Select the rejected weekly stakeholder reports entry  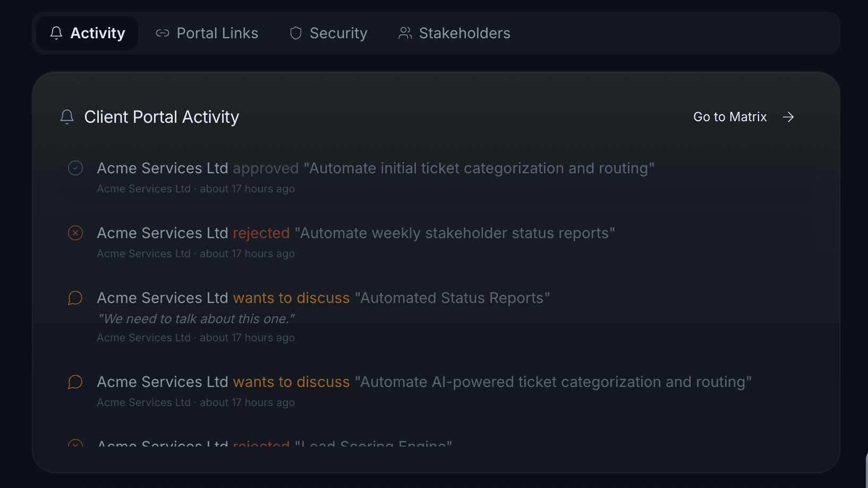coord(356,233)
